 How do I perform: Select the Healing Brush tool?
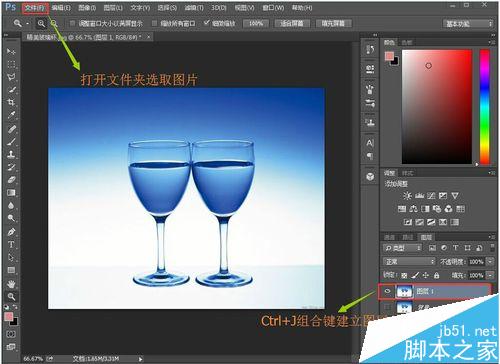(x=11, y=128)
